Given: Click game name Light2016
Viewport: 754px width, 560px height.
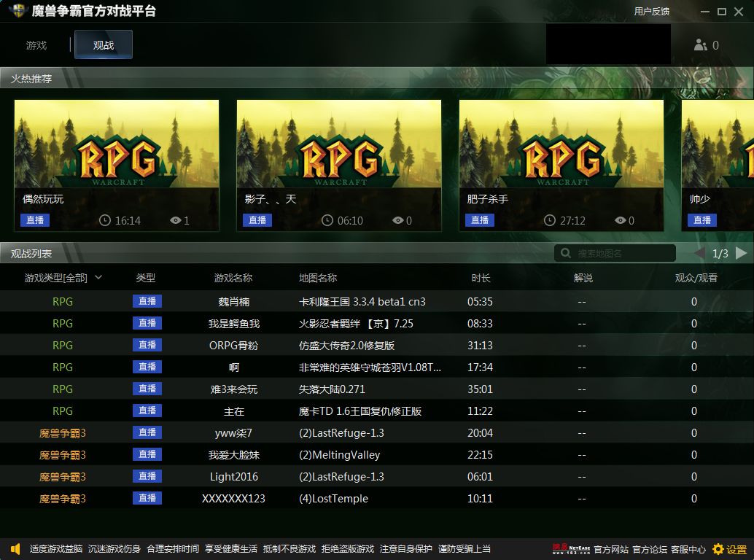Looking at the screenshot, I should pos(233,476).
